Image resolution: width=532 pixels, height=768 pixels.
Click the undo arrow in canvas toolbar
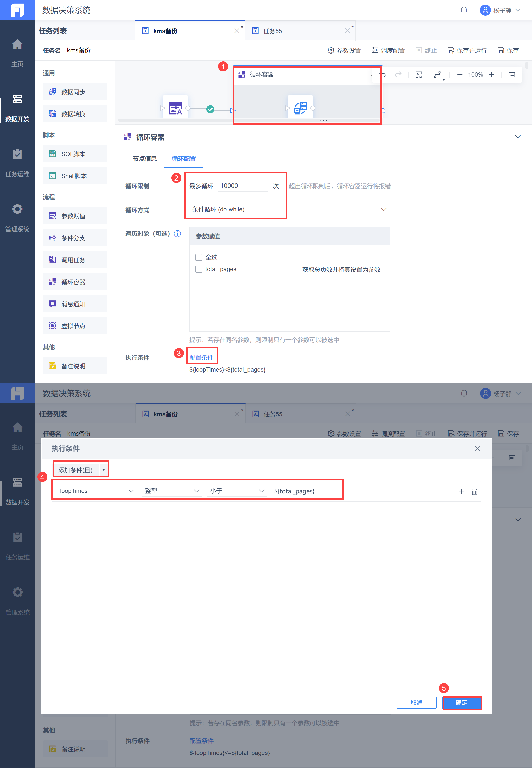[383, 75]
